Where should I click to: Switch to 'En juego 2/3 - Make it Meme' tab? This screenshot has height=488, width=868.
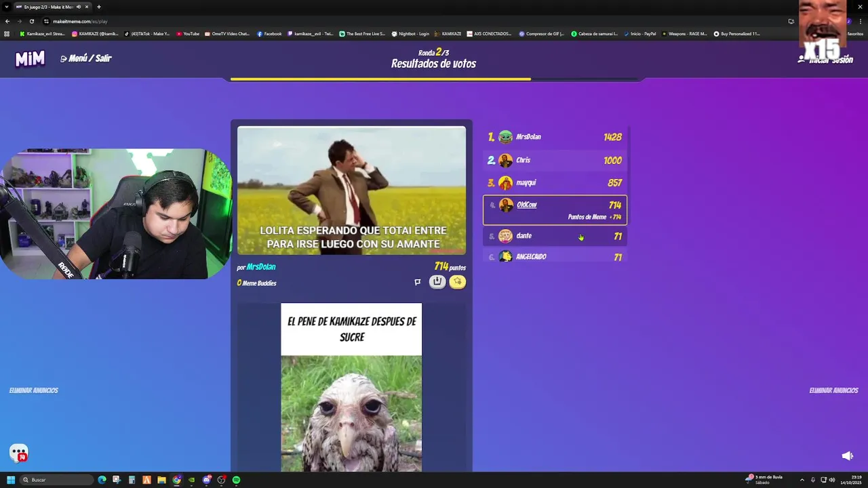pyautogui.click(x=53, y=7)
